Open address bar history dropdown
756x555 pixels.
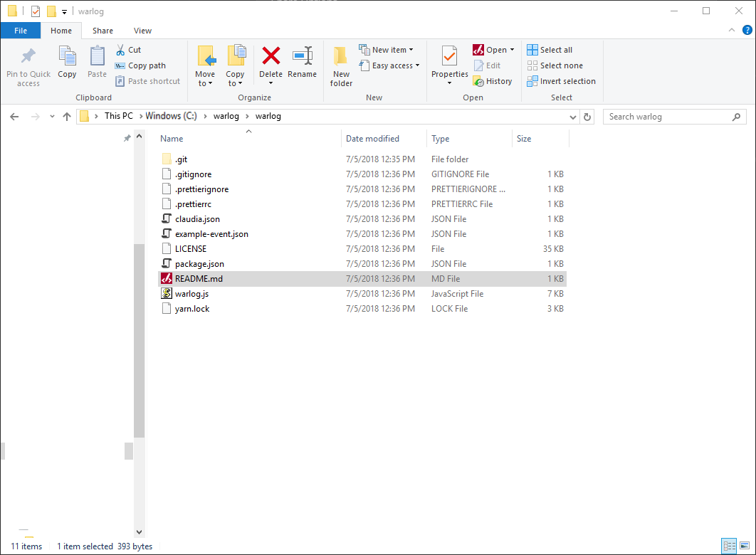572,117
